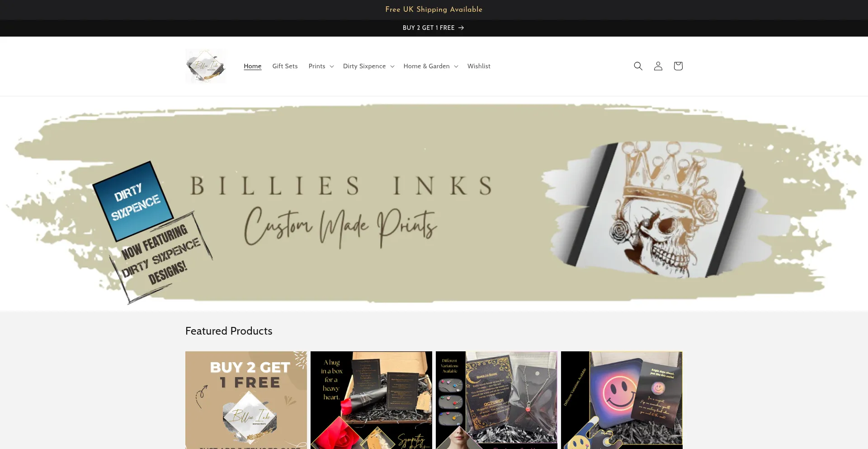Open the hug in a box product thumbnail
Screen dimensions: 868x449
tap(371, 400)
